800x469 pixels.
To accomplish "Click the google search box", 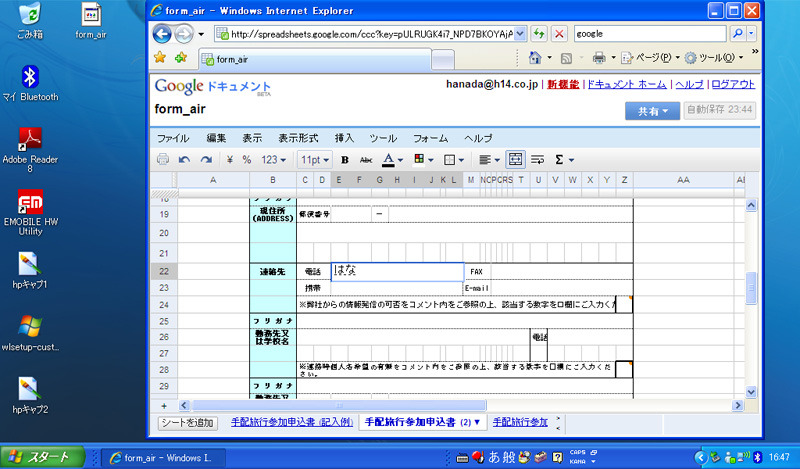I will (x=650, y=34).
